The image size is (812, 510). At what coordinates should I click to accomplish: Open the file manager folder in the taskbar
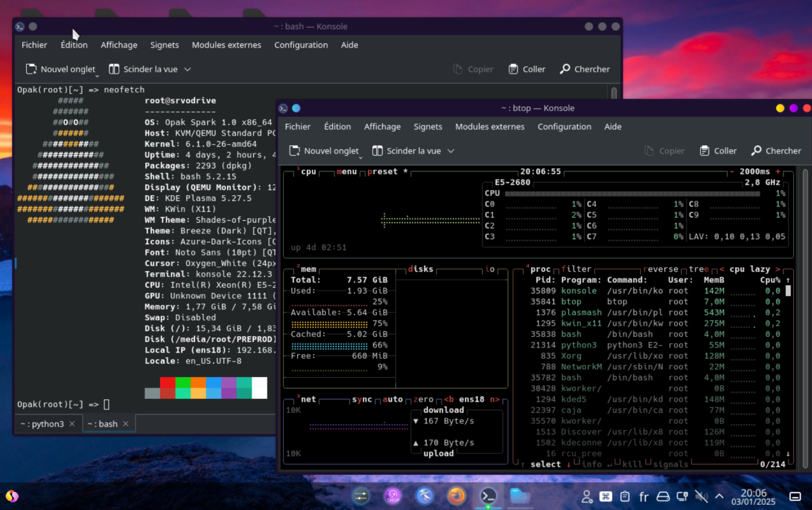tap(520, 496)
